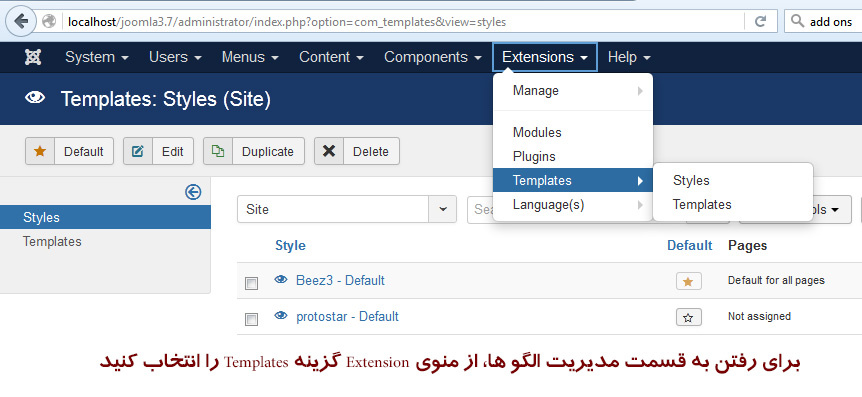Close the Extensions dropdown menu
Viewport: 862px width, 397px height.
[x=545, y=57]
